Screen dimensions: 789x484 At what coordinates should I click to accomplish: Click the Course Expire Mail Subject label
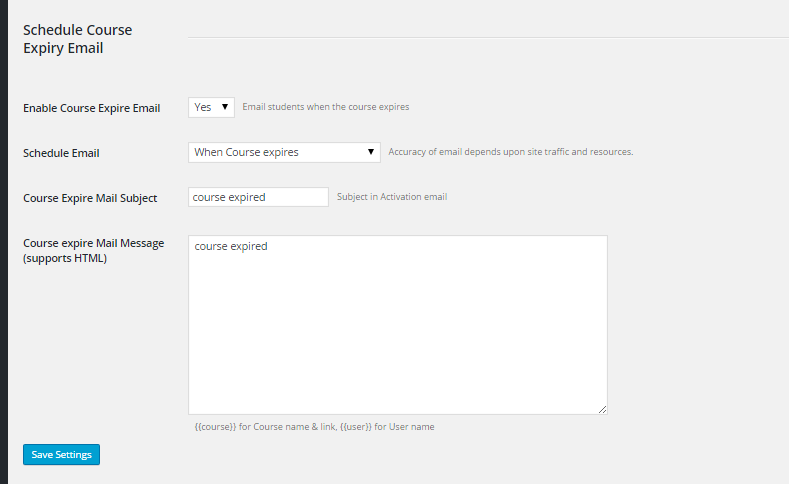point(90,198)
